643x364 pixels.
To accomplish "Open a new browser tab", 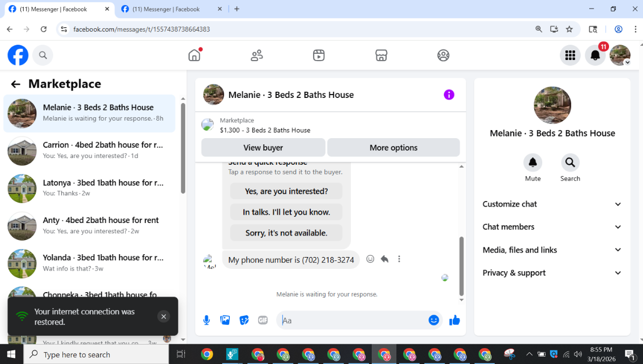I will [237, 9].
